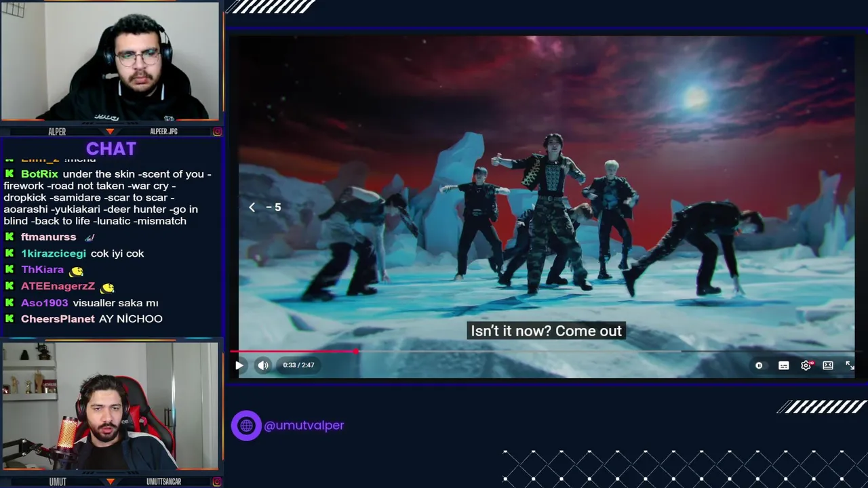Screen dimensions: 868x488
Task: Click the red video progress bar
Action: [x=293, y=351]
